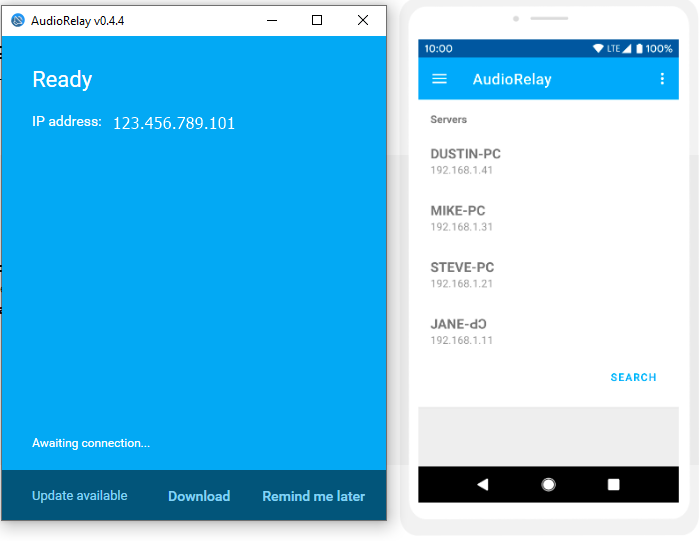
Task: Select the JANE server entry 192.168.1.11
Action: point(548,331)
